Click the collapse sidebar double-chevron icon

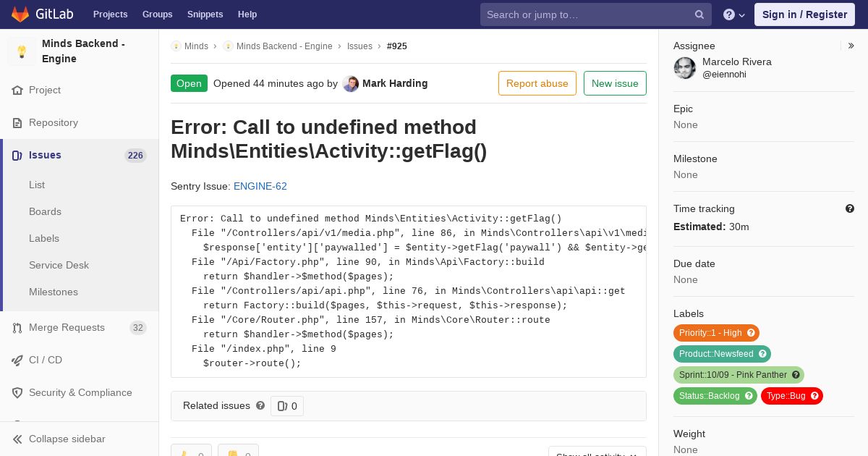coord(17,439)
